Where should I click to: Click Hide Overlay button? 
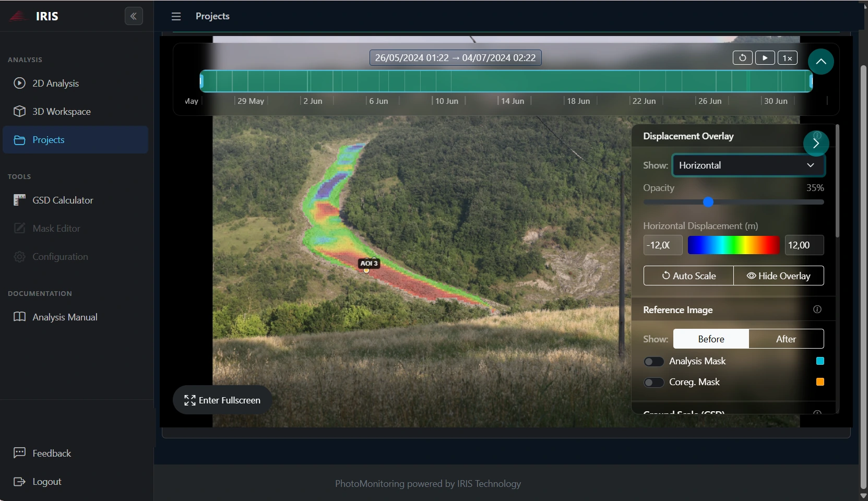point(778,276)
